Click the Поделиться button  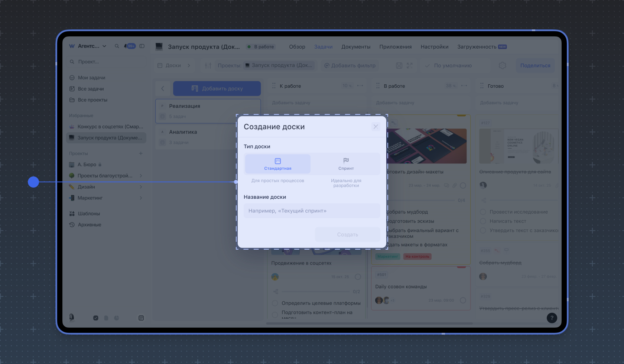click(535, 65)
